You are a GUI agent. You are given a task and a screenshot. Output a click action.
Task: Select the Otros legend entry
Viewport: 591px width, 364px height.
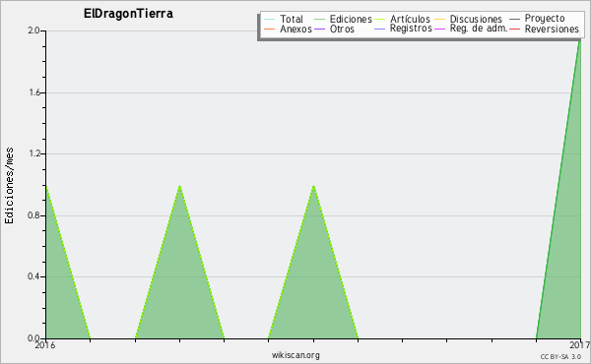pos(342,29)
